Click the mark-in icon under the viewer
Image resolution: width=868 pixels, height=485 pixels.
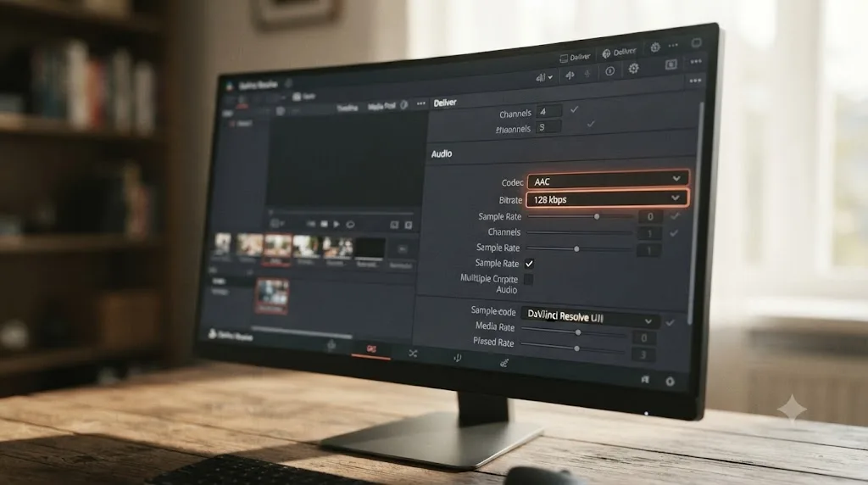394,225
